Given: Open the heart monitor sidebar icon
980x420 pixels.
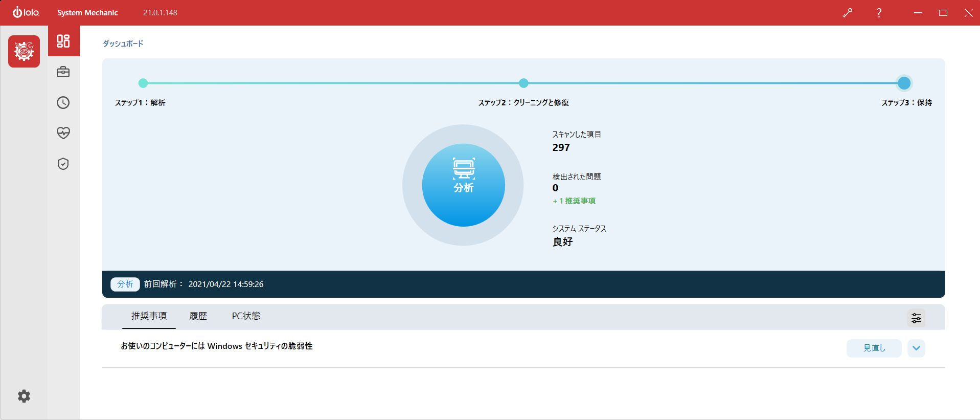Looking at the screenshot, I should [x=63, y=133].
